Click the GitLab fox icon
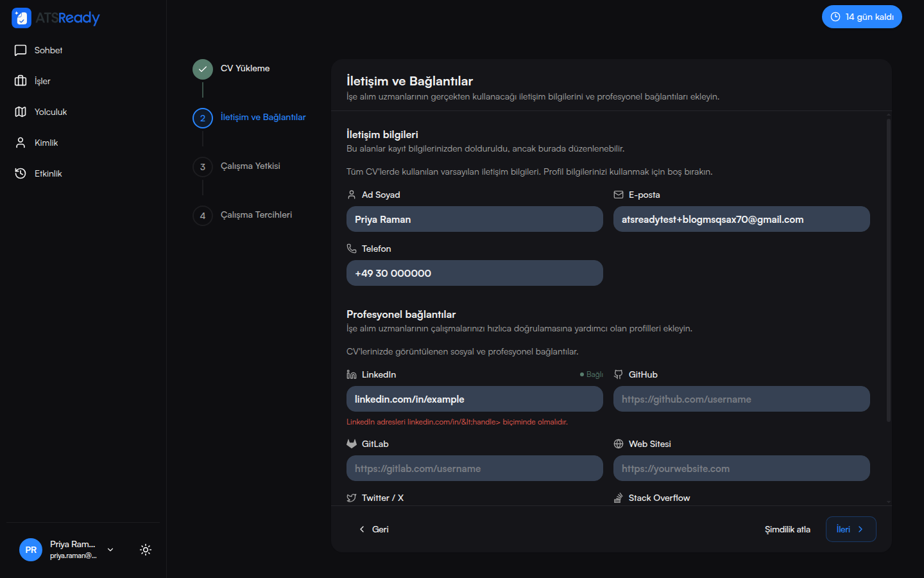 352,444
